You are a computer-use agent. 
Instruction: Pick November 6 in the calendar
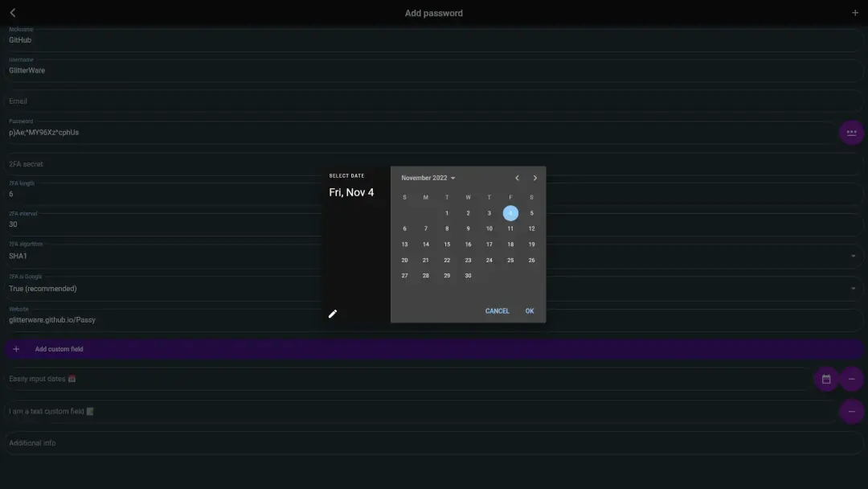pyautogui.click(x=404, y=228)
